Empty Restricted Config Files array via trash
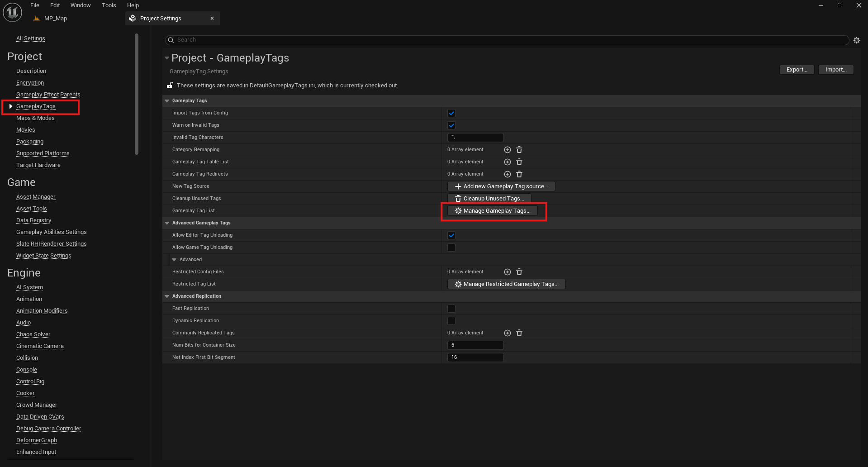 click(519, 272)
